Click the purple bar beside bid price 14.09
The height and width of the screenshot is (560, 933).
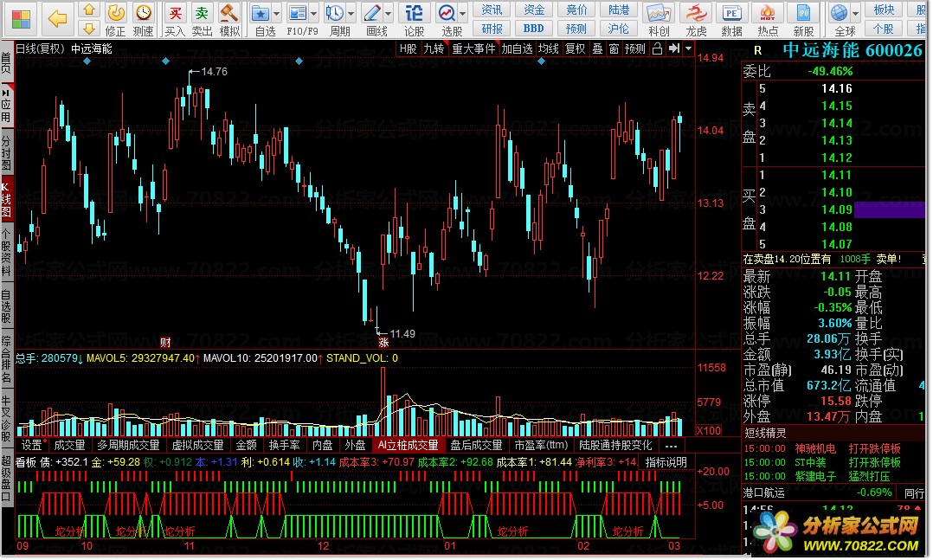click(889, 209)
